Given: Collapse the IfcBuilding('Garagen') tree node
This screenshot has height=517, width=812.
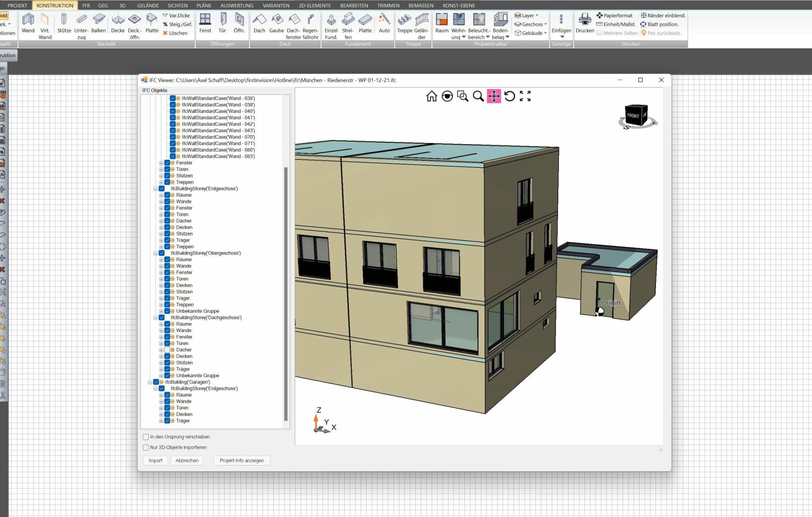Looking at the screenshot, I should coord(150,382).
